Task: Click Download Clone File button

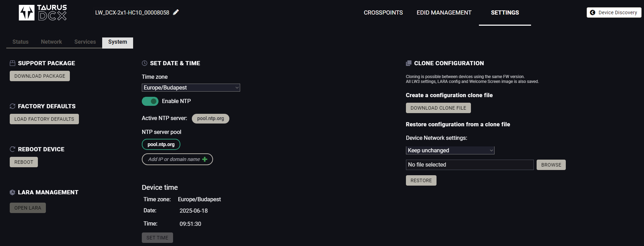Action: tap(438, 108)
